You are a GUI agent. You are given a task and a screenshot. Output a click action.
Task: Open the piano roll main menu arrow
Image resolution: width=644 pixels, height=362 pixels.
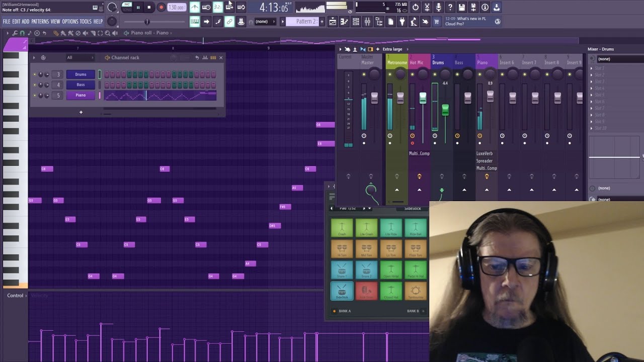7,33
